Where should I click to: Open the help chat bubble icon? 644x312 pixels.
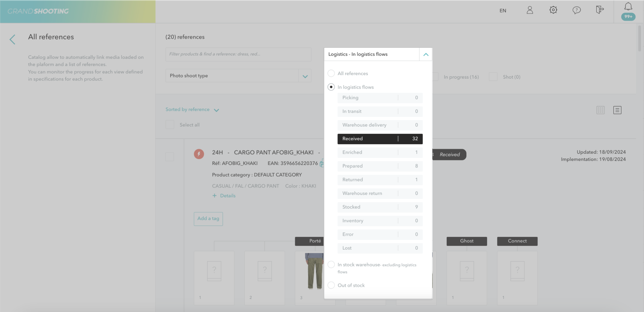click(576, 10)
